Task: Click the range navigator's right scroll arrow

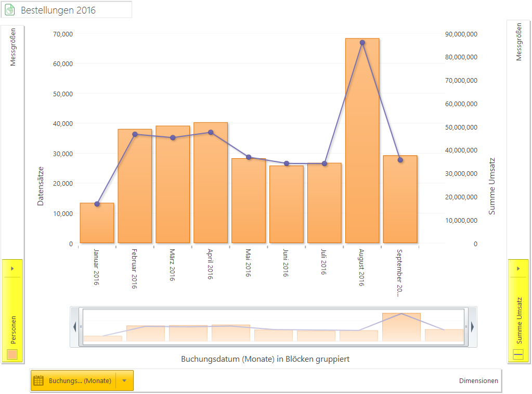Action: [472, 327]
